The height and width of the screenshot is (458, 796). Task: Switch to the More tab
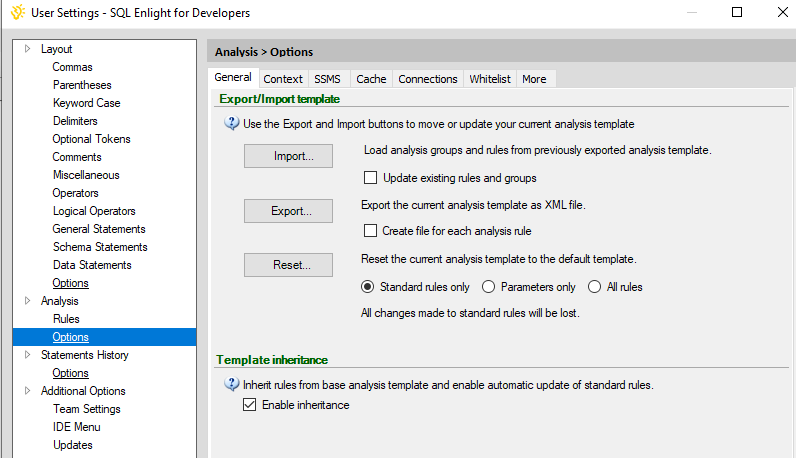pos(535,79)
